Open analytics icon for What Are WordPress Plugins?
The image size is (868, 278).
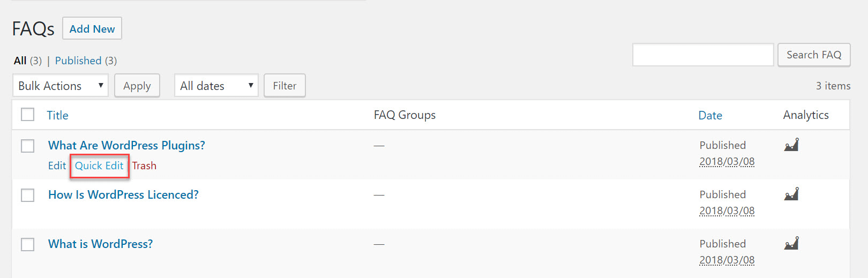791,145
